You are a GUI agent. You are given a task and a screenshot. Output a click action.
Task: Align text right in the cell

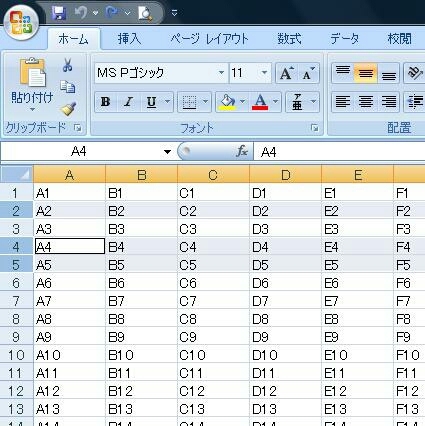[x=388, y=102]
